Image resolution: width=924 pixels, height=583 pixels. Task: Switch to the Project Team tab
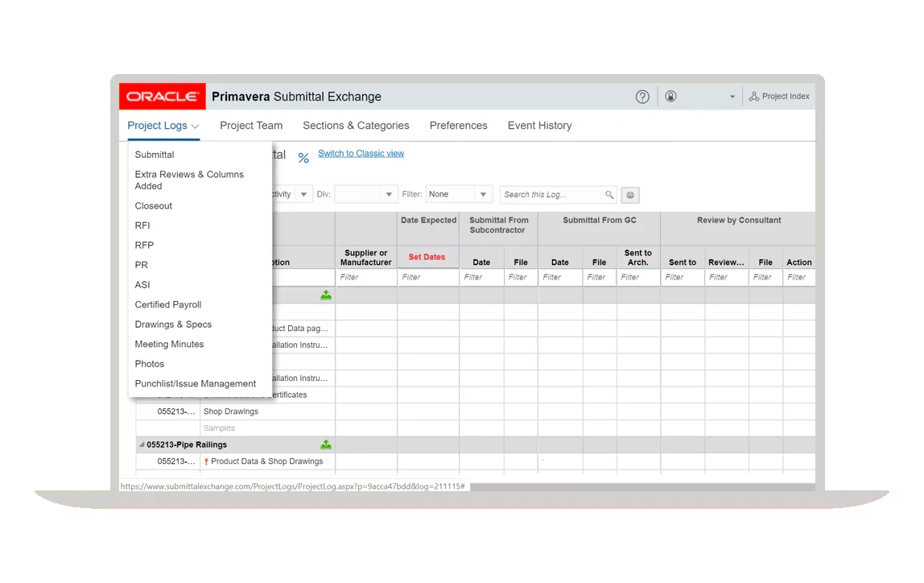click(251, 126)
